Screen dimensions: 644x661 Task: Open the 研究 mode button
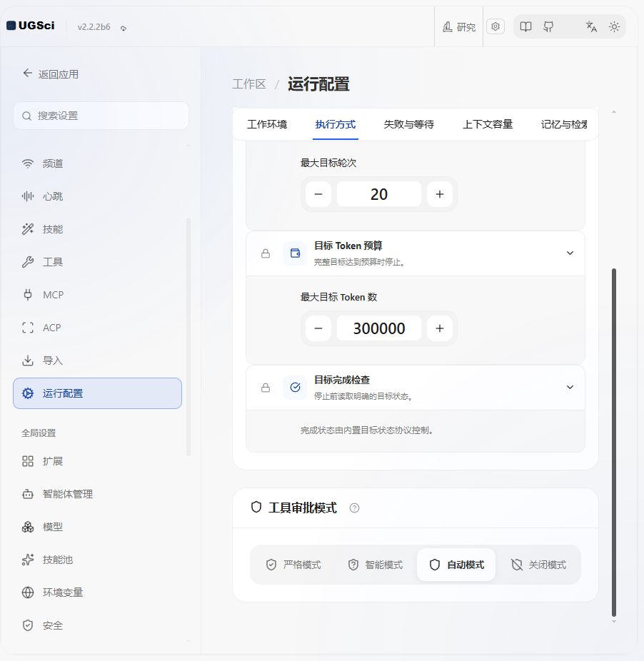[459, 27]
